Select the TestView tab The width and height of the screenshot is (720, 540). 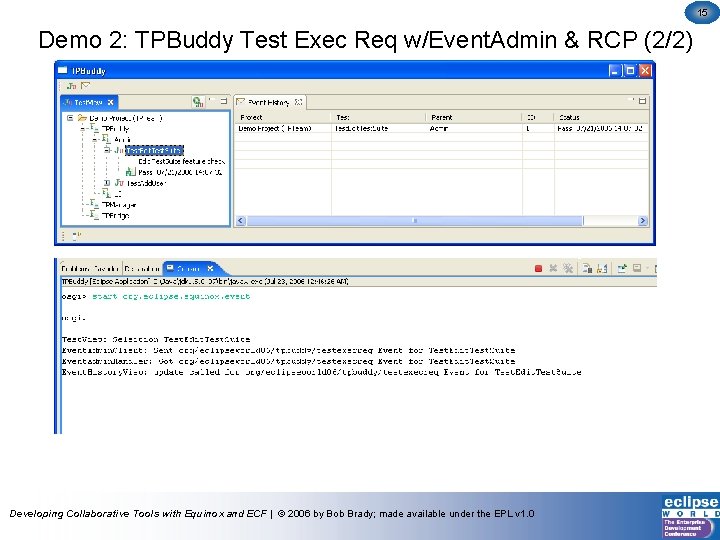coord(90,102)
